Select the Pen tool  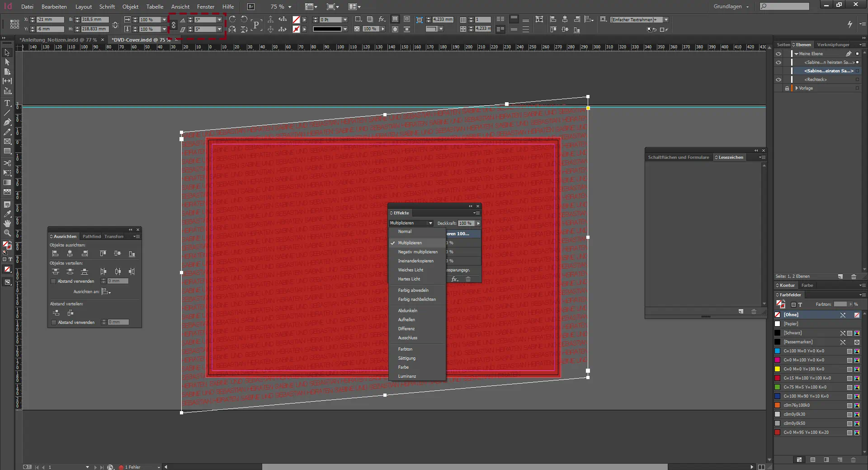[7, 122]
